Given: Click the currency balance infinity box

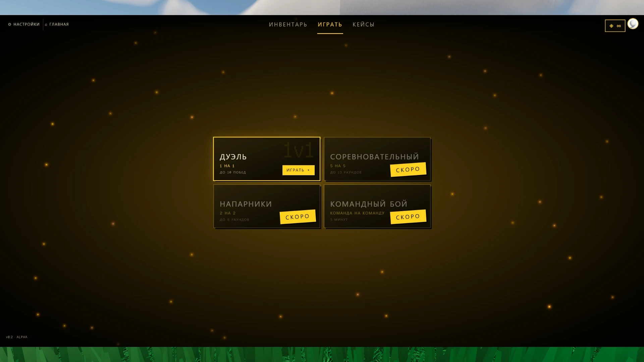Looking at the screenshot, I should (615, 26).
